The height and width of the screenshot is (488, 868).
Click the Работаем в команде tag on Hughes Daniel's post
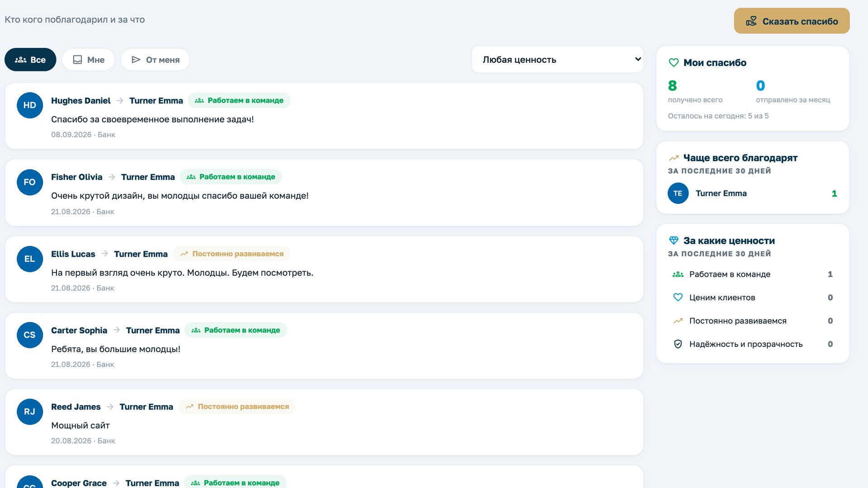(239, 100)
